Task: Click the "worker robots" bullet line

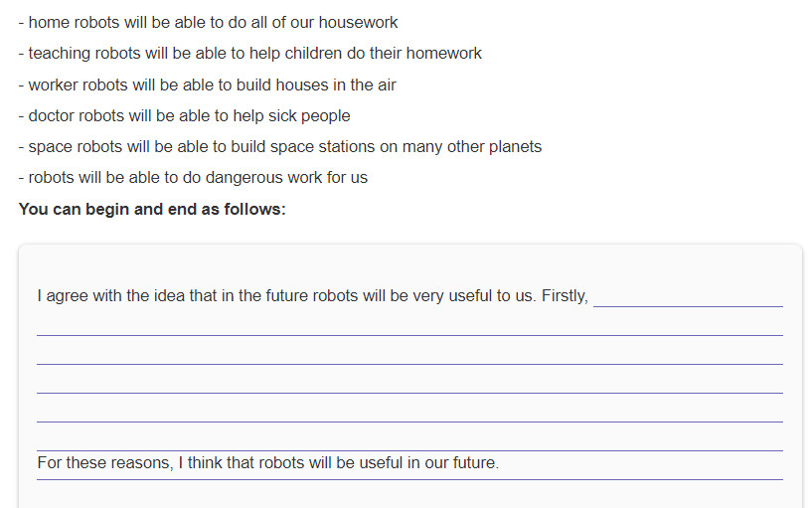Action: (207, 85)
